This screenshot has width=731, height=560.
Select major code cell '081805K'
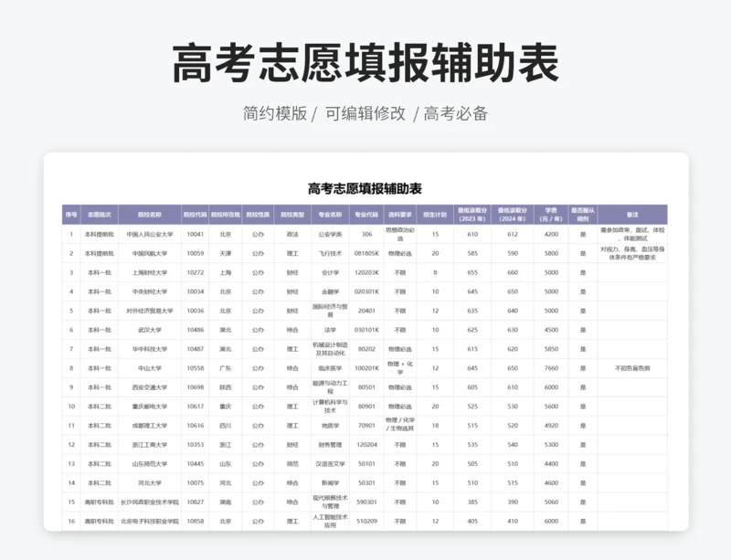[x=366, y=254]
